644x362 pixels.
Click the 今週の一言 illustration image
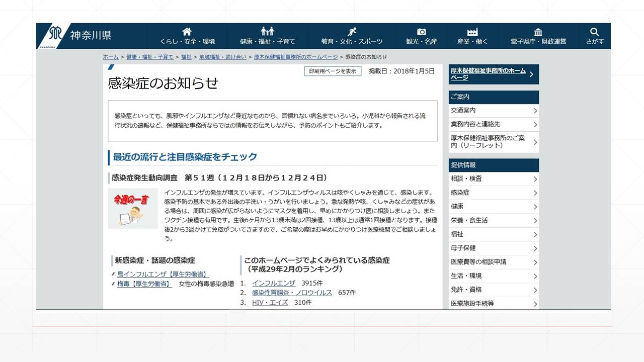click(x=133, y=208)
